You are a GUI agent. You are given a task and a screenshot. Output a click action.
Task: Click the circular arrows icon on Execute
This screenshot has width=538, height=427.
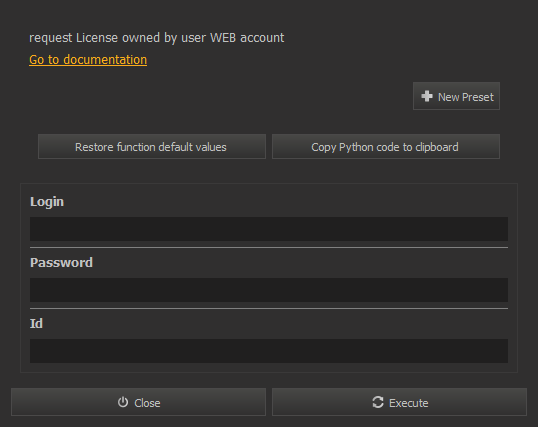(378, 402)
